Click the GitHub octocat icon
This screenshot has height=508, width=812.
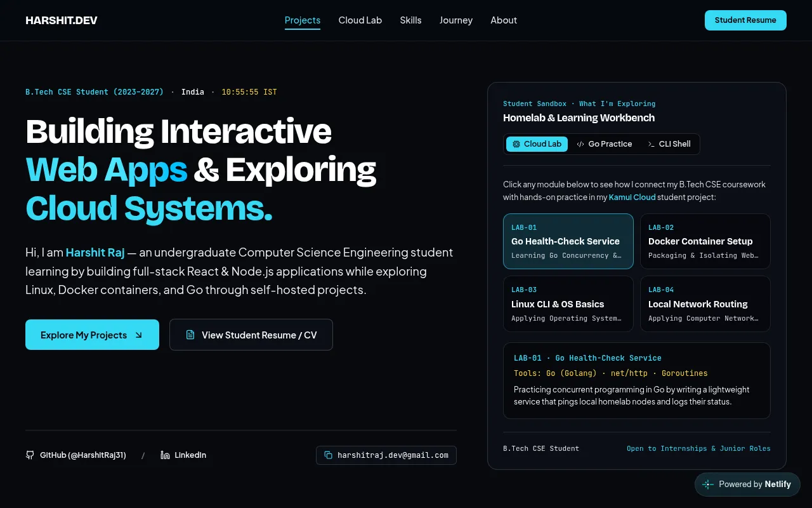pyautogui.click(x=30, y=455)
